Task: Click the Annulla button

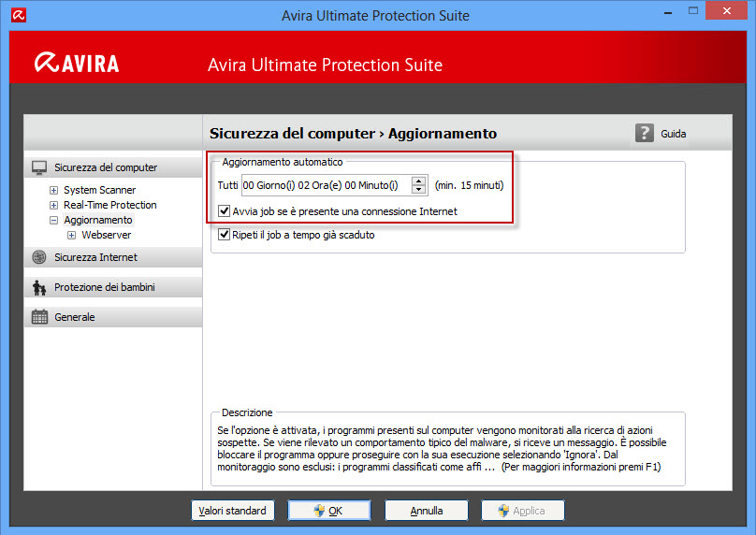Action: pos(427,511)
